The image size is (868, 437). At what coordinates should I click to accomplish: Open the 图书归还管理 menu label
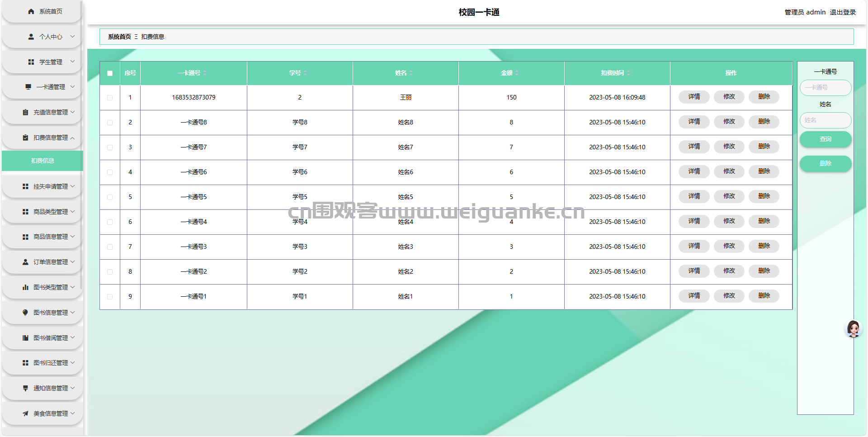[x=51, y=363]
